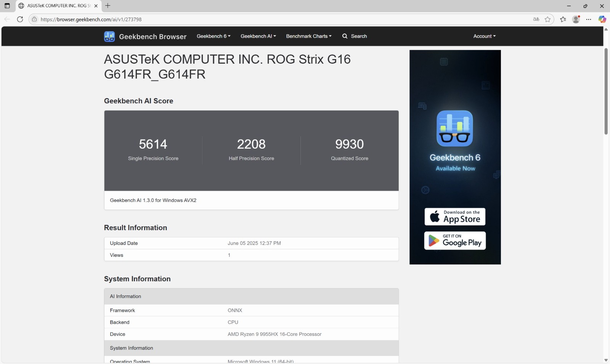Click the Views row label
Screen dimensions: 610x364
116,255
